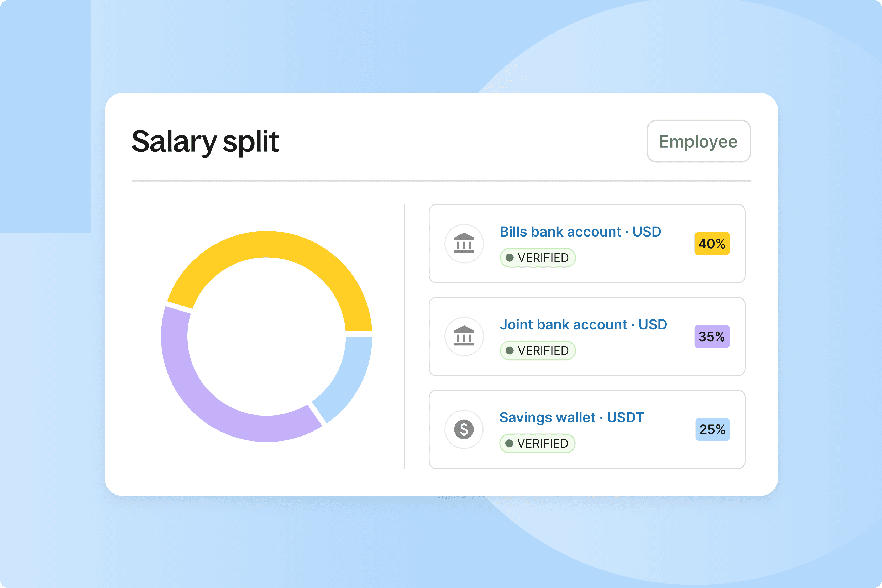The height and width of the screenshot is (588, 882).
Task: Click the Employee button
Action: point(699,141)
